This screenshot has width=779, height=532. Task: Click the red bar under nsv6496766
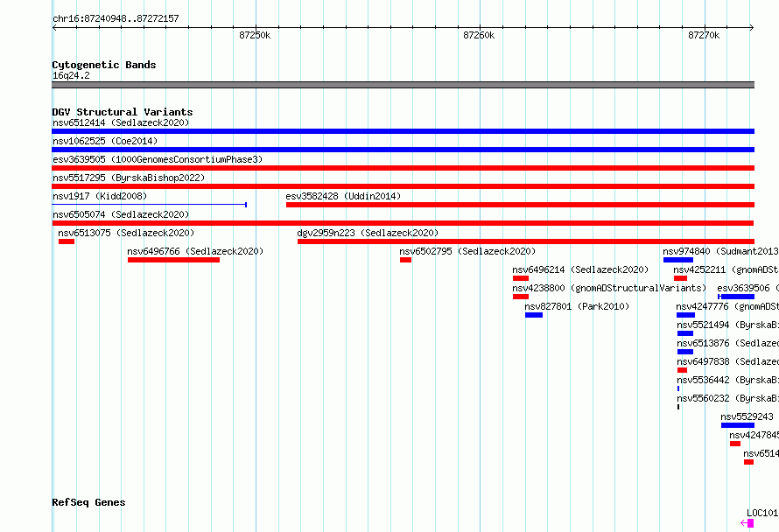click(173, 260)
